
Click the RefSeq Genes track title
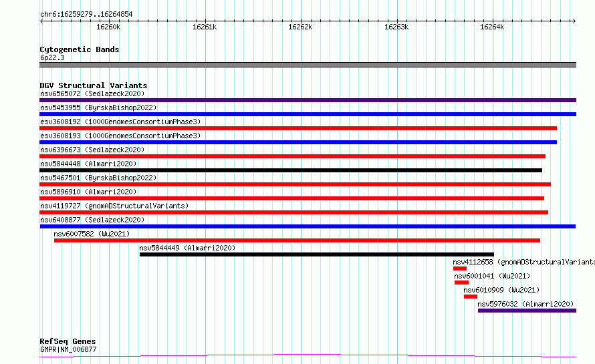coord(68,342)
